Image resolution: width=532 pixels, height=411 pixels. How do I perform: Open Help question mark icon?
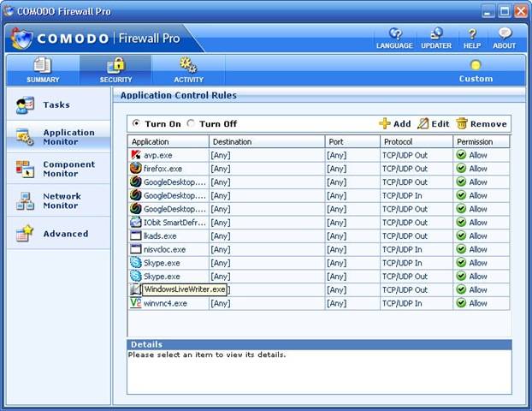pos(472,33)
